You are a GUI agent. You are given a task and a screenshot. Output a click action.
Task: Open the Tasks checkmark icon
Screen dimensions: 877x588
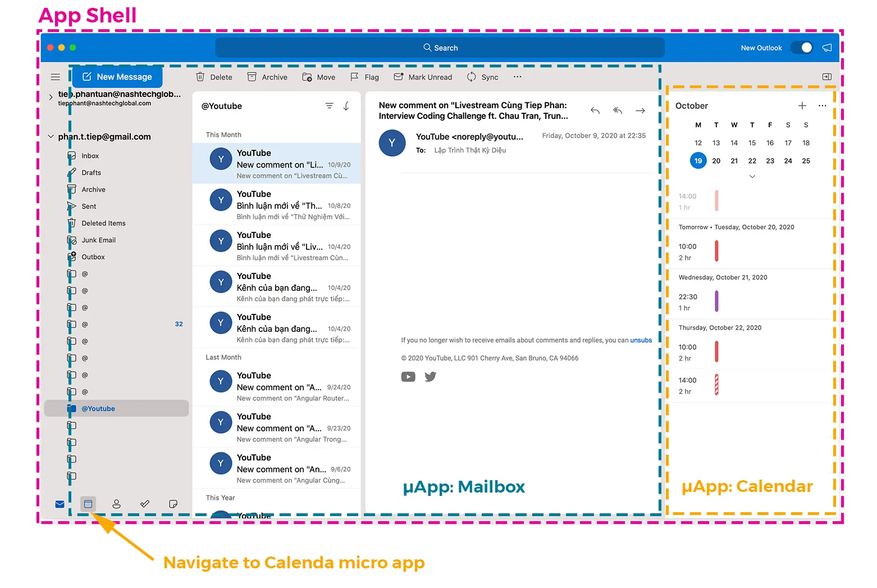pyautogui.click(x=145, y=504)
